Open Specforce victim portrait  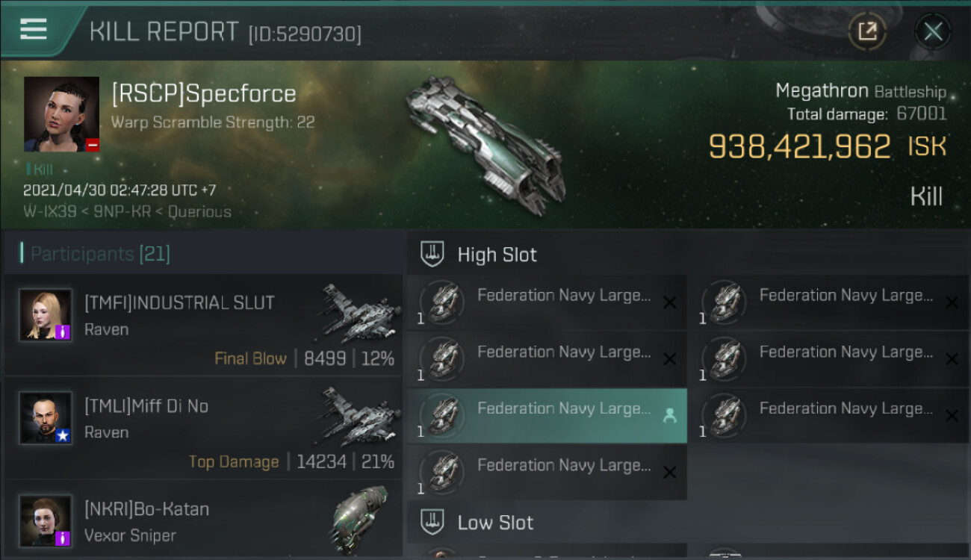coord(61,114)
